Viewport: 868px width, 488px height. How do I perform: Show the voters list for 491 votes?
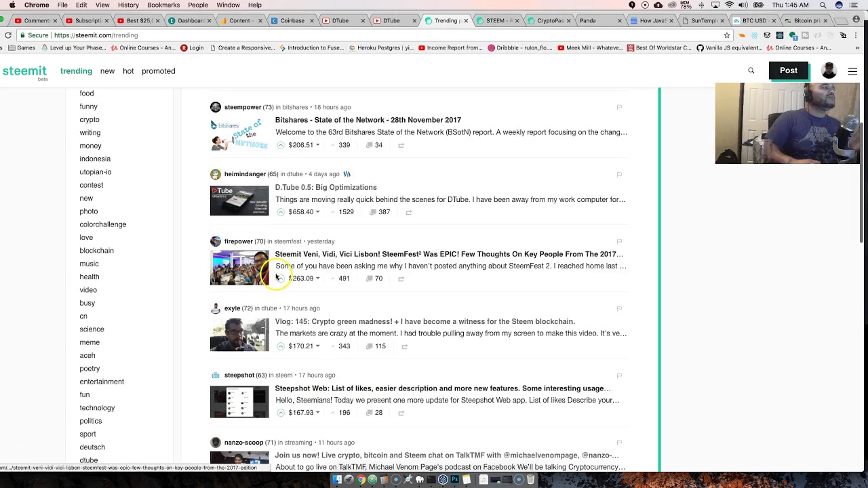point(344,279)
